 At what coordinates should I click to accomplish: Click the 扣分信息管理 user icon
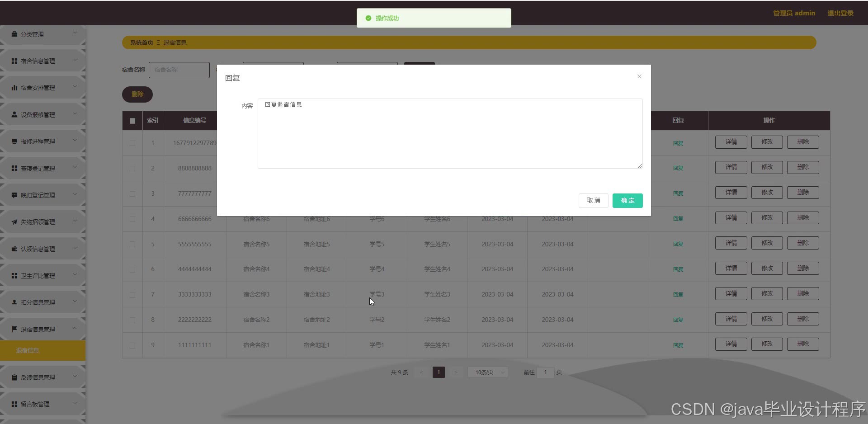(14, 302)
